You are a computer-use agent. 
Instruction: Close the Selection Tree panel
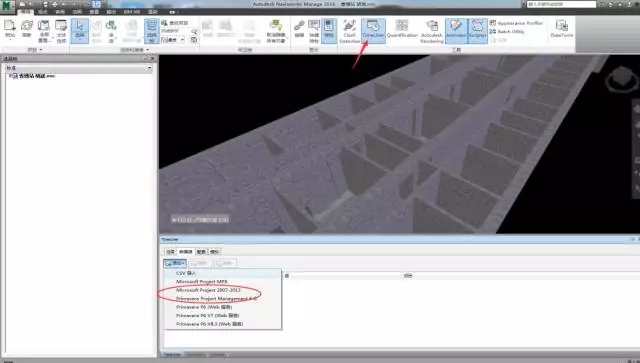[x=153, y=59]
